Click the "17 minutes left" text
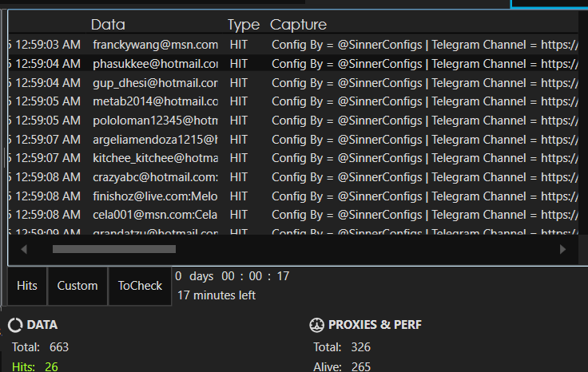 coord(217,295)
